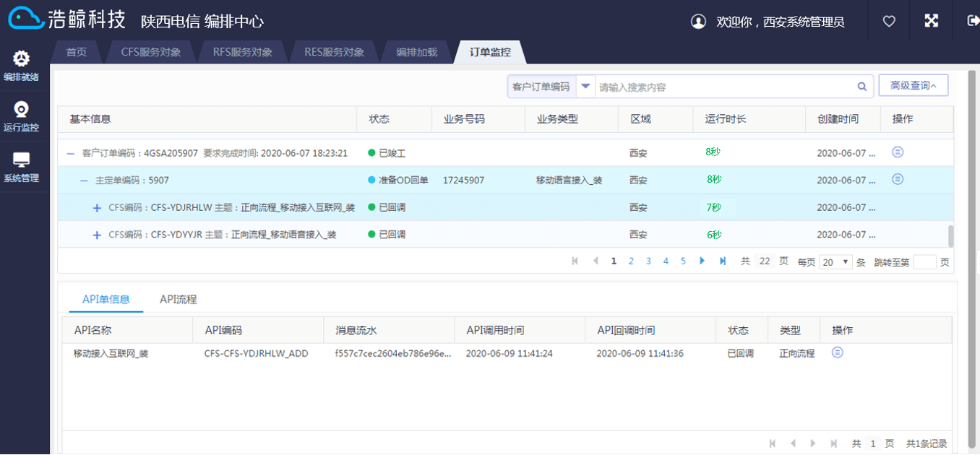980x455 pixels.
Task: Open operation icon for 移动接入互联网_装 API row
Action: click(x=838, y=352)
